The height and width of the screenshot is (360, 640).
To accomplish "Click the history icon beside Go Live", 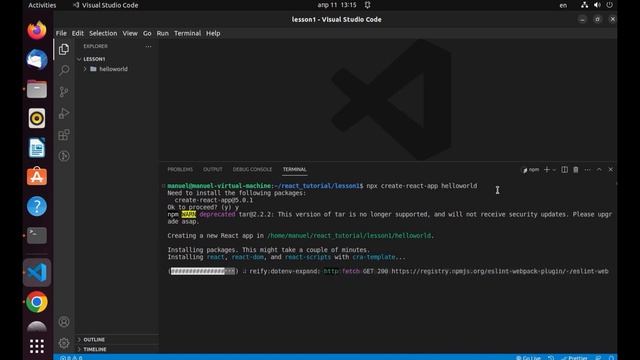I will point(551,358).
